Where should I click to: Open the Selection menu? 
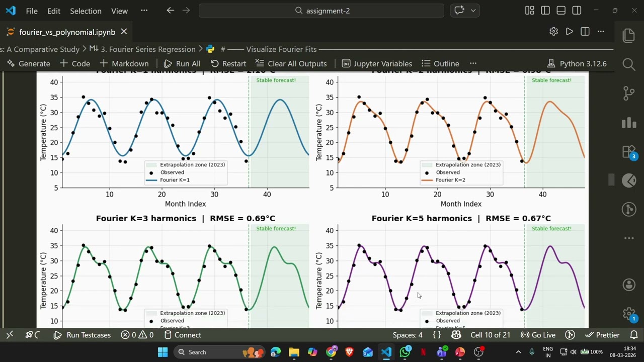click(x=86, y=11)
